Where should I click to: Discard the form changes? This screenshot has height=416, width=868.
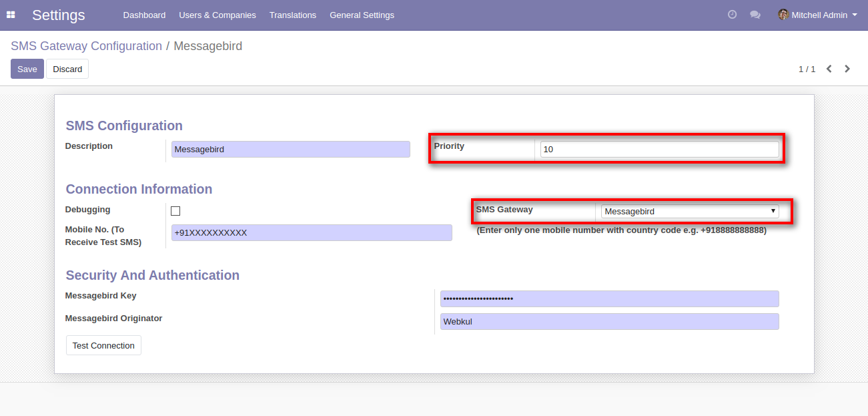click(x=67, y=69)
